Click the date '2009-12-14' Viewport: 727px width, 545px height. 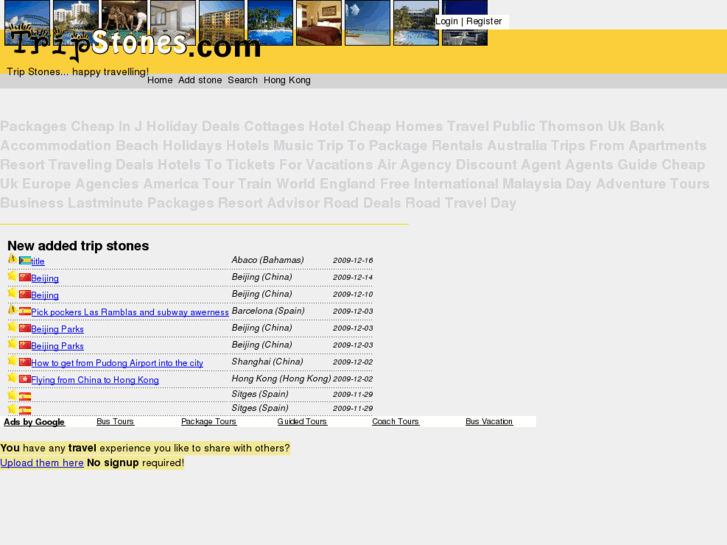pos(353,277)
